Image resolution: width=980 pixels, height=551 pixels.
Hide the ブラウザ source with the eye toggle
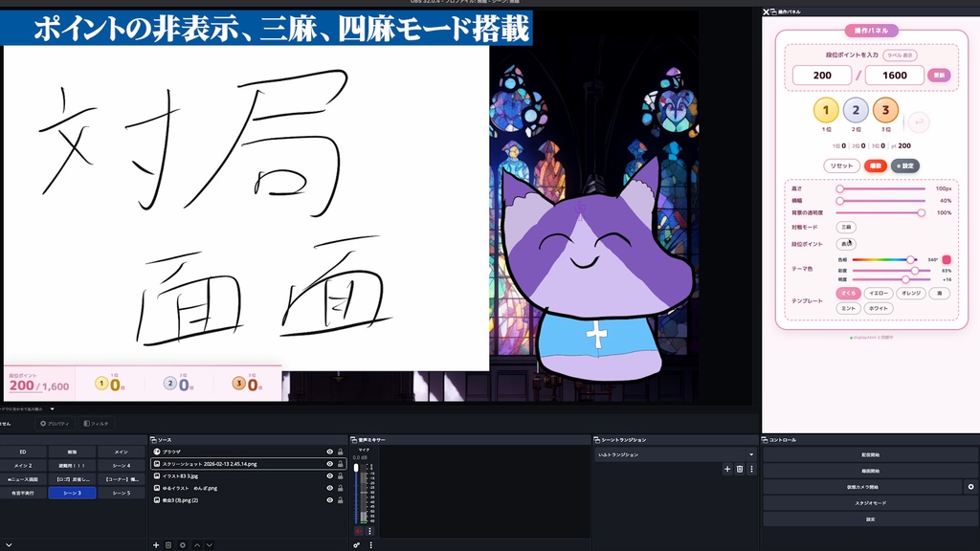tap(329, 452)
